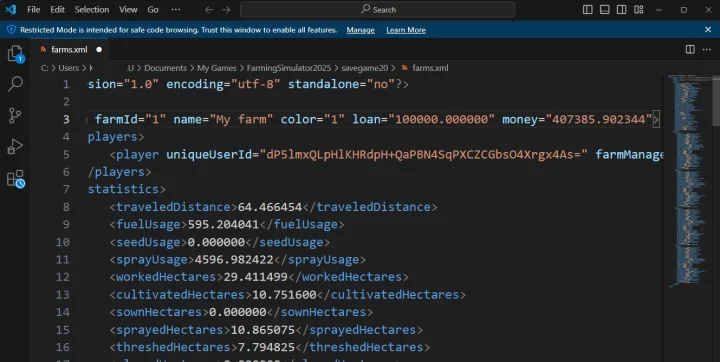Click the threshedHectares value 7.794825
This screenshot has width=720, height=362.
click(x=266, y=347)
